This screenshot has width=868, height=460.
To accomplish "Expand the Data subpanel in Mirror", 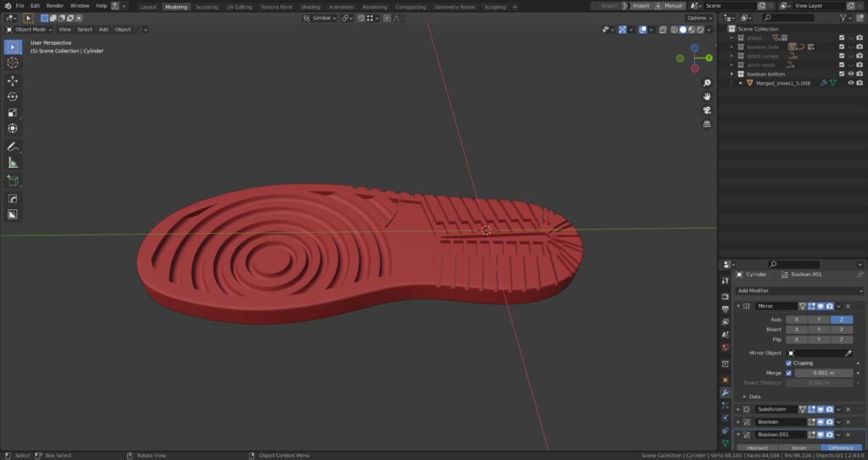I will pos(744,397).
